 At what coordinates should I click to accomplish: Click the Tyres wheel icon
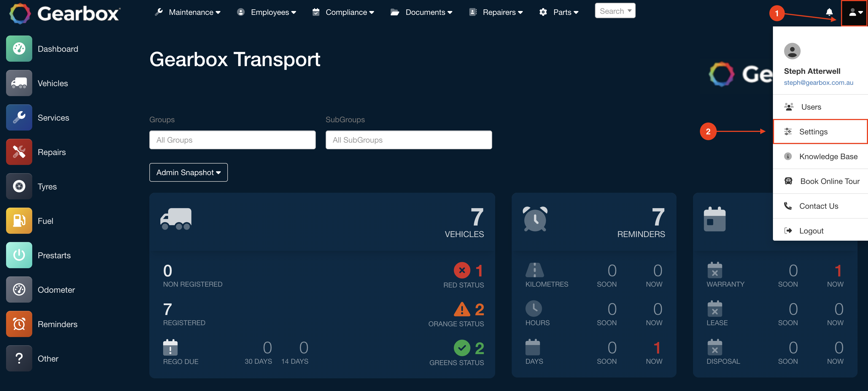tap(19, 186)
